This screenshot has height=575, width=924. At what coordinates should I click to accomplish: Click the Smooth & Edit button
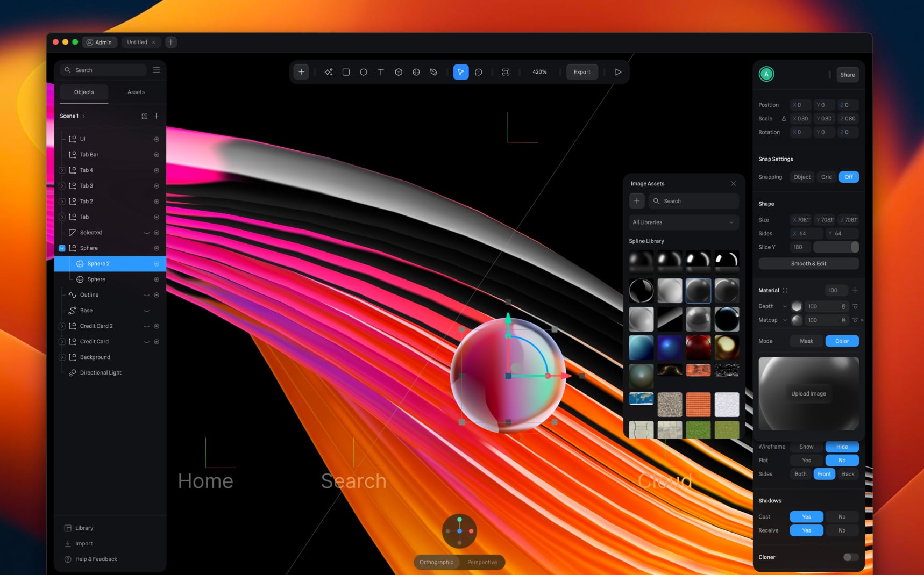808,263
